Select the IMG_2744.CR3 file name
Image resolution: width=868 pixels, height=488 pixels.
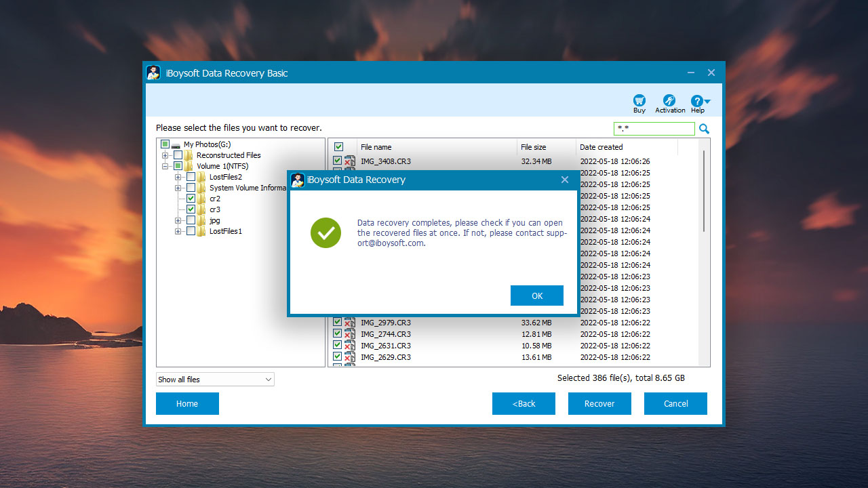pos(386,334)
